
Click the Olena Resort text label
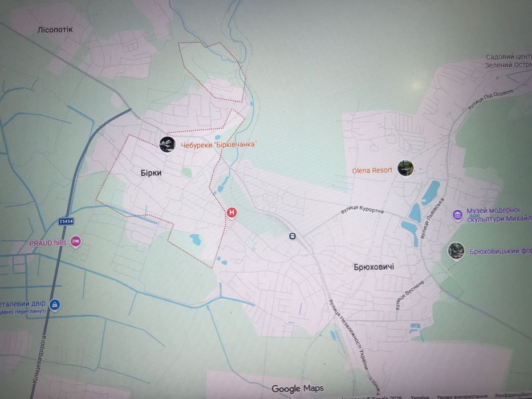coord(372,170)
